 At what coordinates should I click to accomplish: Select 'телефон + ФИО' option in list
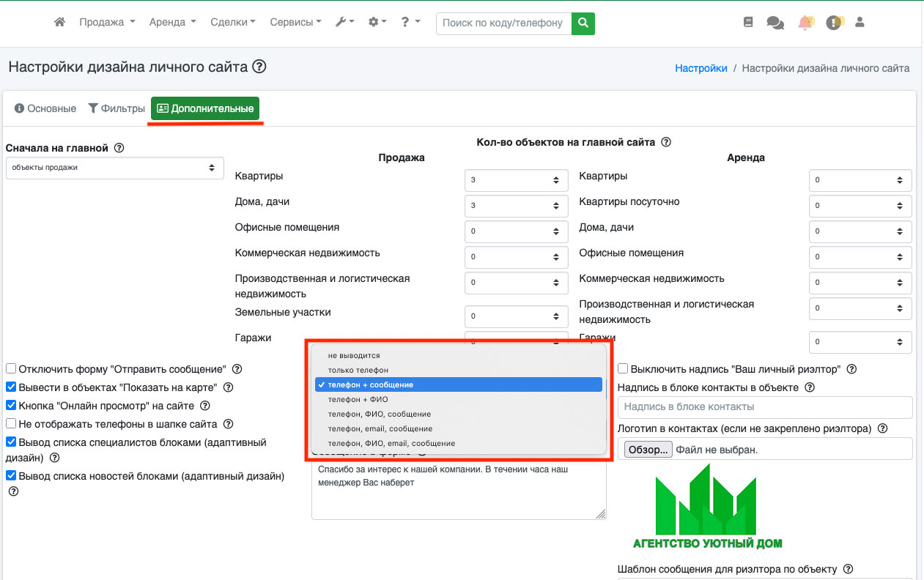coord(358,399)
